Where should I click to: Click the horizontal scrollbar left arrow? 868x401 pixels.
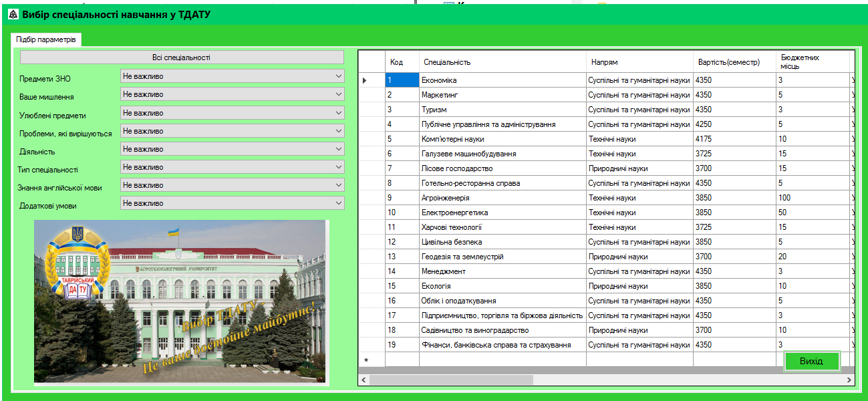point(364,380)
